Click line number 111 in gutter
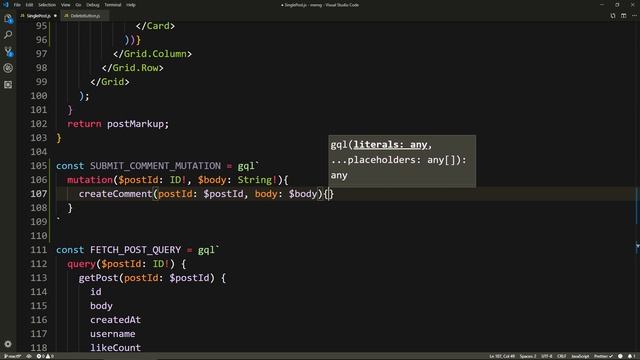The height and width of the screenshot is (360, 640). [39, 250]
